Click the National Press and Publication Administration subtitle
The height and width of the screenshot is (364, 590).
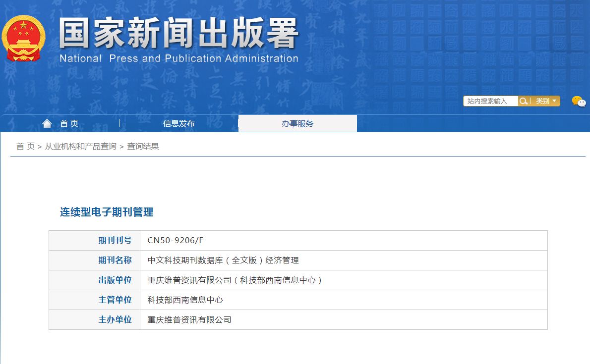coord(178,58)
